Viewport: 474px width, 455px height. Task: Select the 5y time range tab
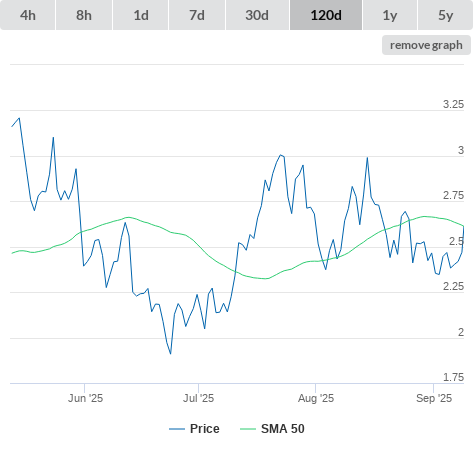(445, 15)
